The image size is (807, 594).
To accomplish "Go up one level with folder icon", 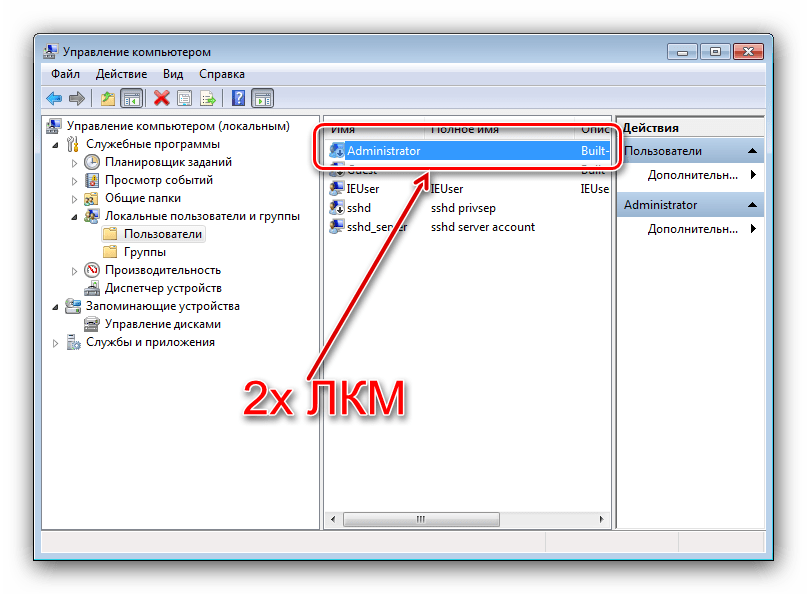I will 108,98.
